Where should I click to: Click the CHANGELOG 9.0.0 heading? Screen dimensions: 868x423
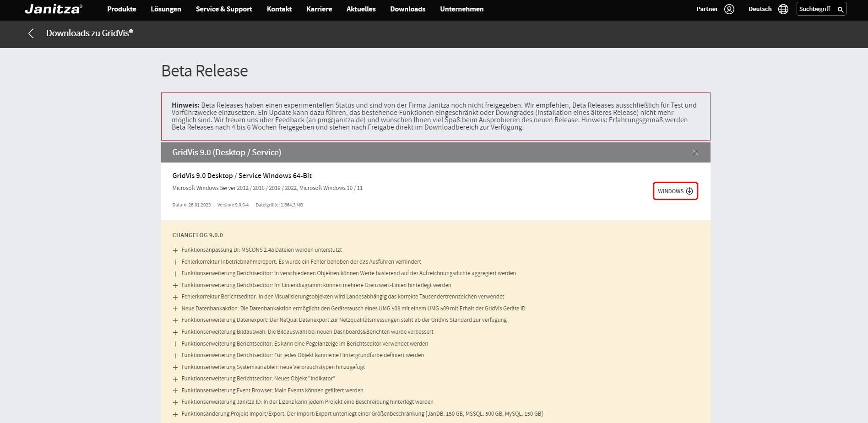pyautogui.click(x=197, y=235)
